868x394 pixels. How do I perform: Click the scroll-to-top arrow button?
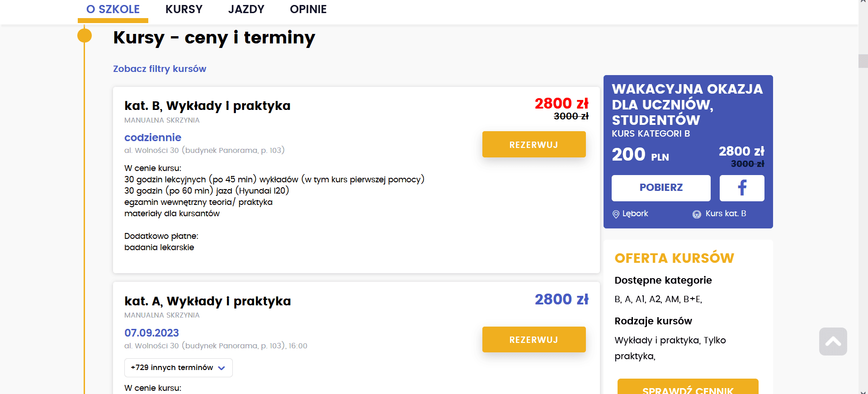(833, 342)
